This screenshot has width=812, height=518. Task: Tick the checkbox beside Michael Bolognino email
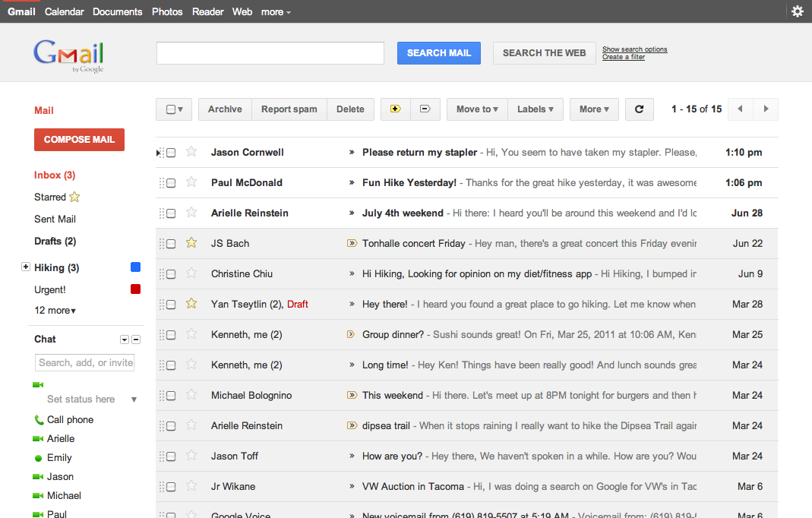(171, 396)
